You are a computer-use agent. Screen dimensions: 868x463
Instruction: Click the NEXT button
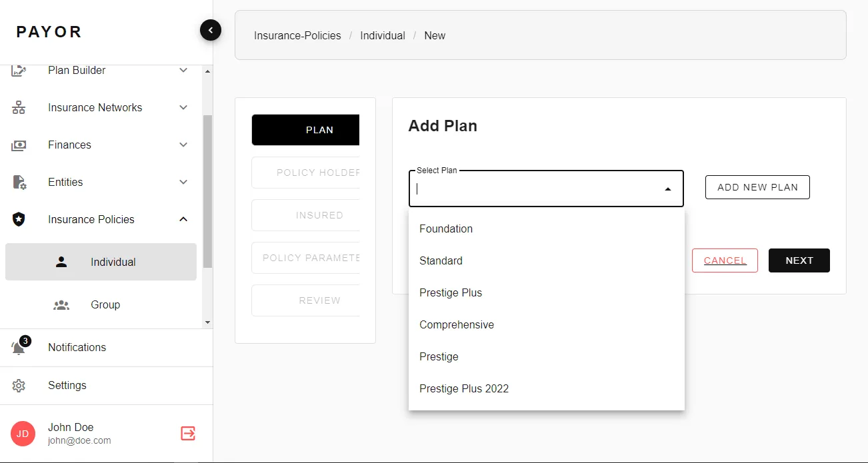(x=799, y=260)
